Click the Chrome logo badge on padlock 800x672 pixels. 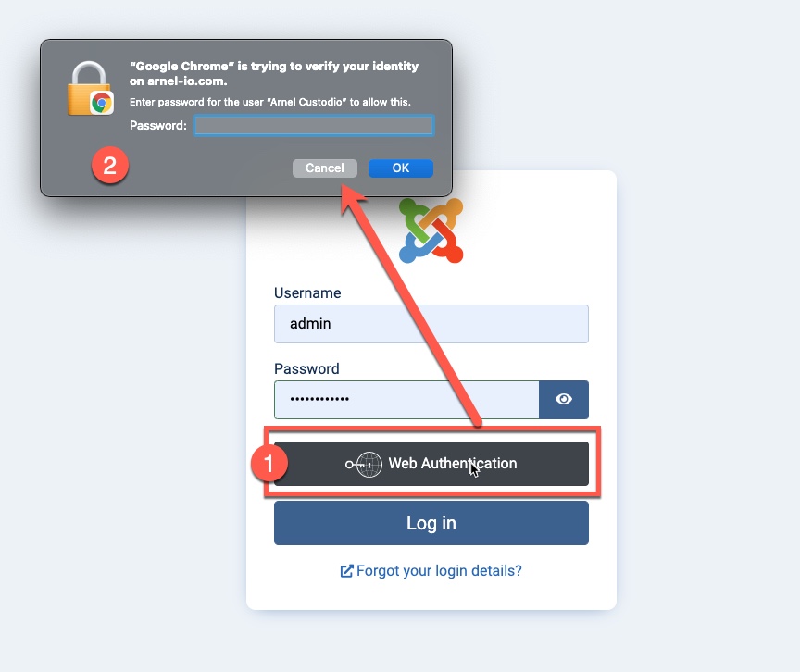pyautogui.click(x=102, y=104)
